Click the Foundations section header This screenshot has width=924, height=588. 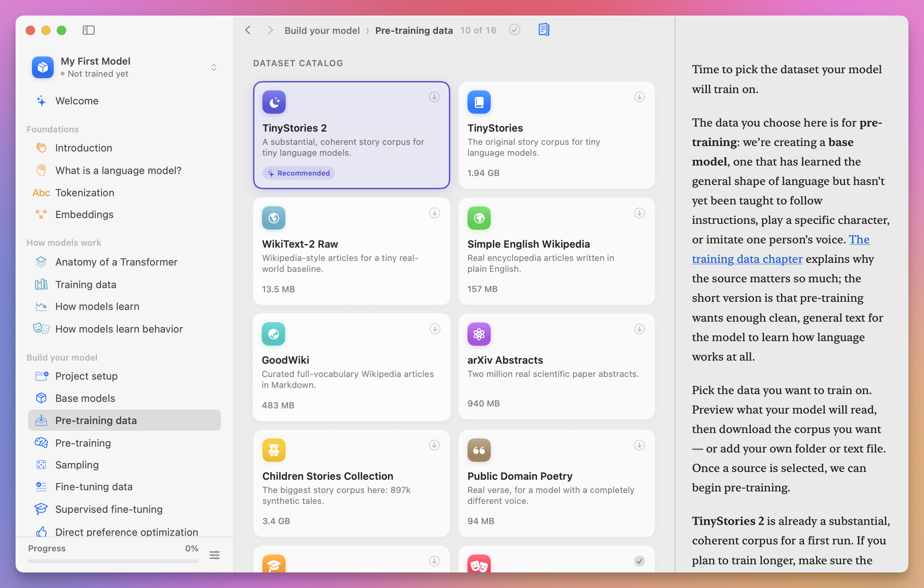point(53,129)
